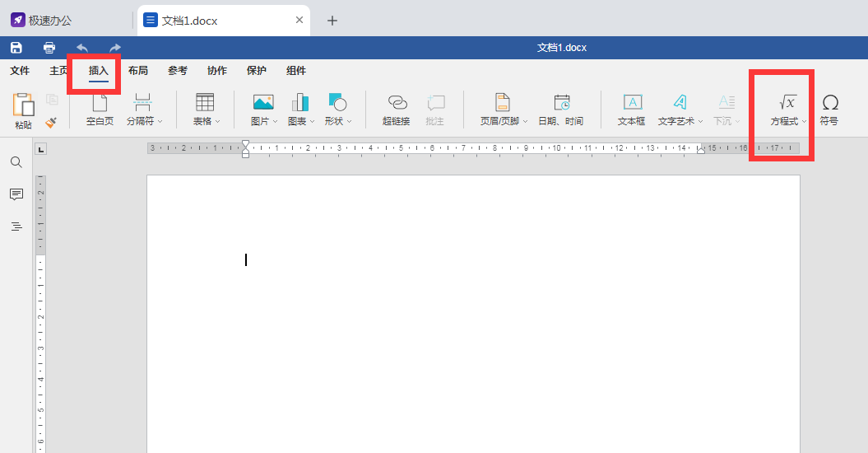This screenshot has height=453, width=868.
Task: Open the search panel in left sidebar
Action: coord(16,162)
